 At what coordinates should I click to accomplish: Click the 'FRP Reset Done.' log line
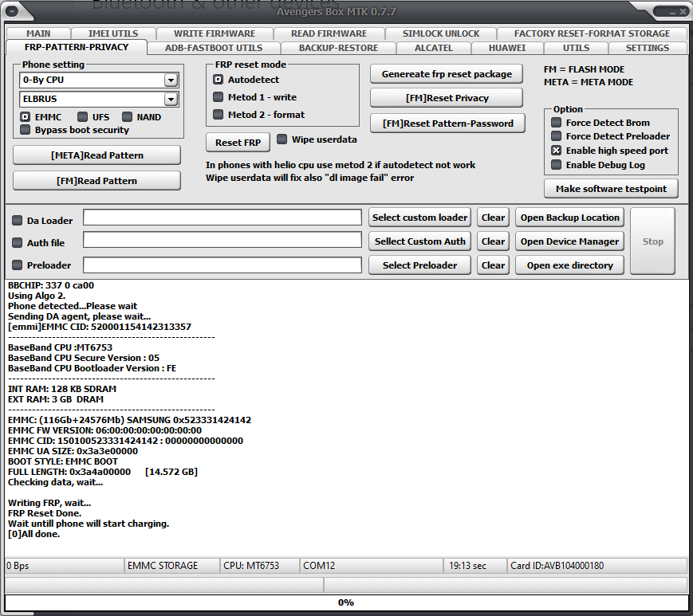(45, 513)
